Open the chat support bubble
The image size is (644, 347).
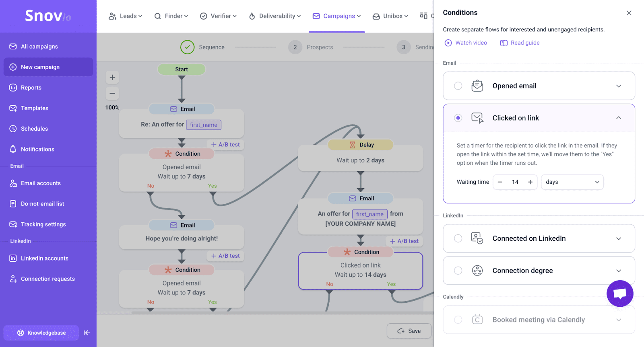(619, 294)
